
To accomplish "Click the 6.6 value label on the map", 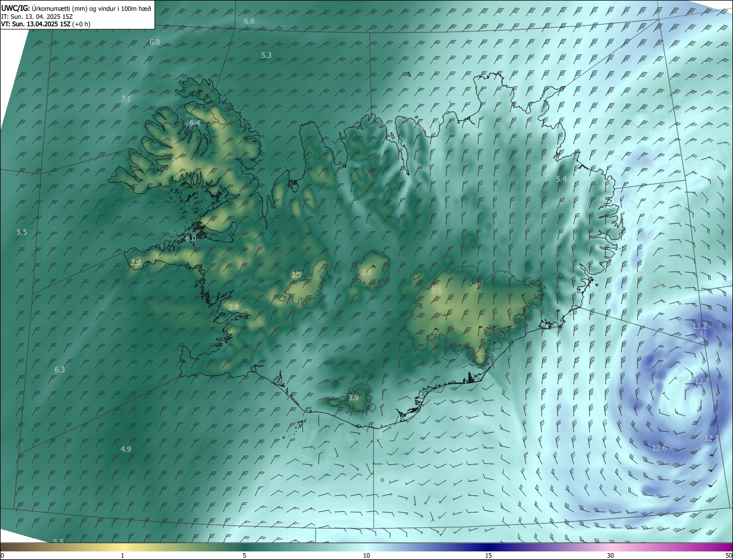I will [x=249, y=21].
